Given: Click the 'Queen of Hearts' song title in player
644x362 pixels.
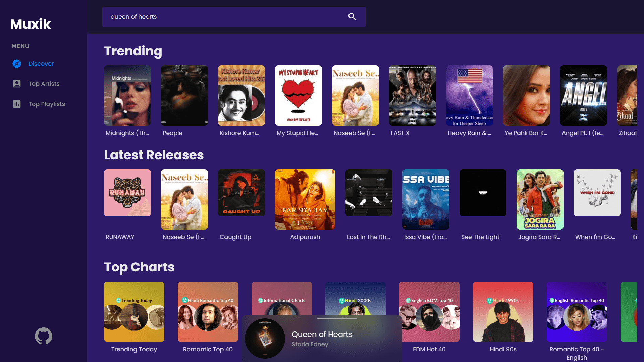Looking at the screenshot, I should pyautogui.click(x=322, y=334).
